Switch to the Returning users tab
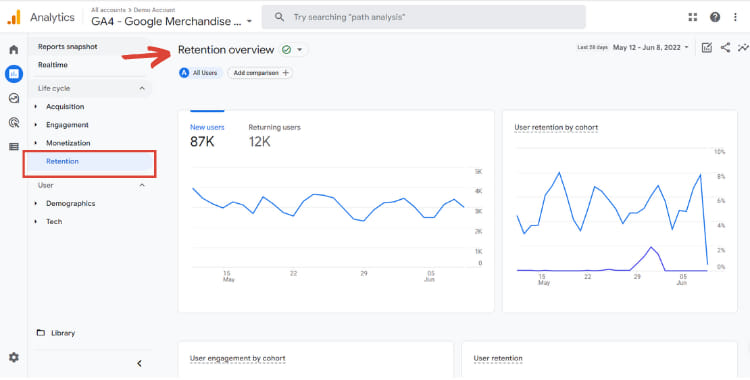Viewport: 750px width, 380px height. (x=275, y=135)
